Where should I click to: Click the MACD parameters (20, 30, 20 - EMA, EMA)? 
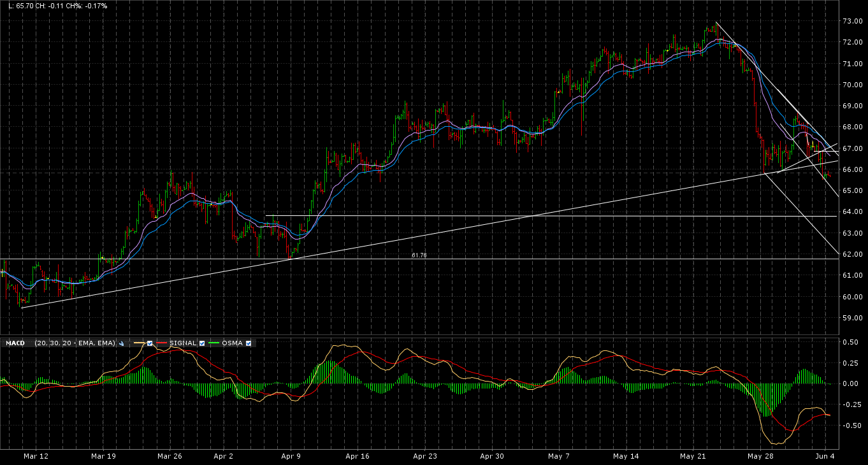75,343
